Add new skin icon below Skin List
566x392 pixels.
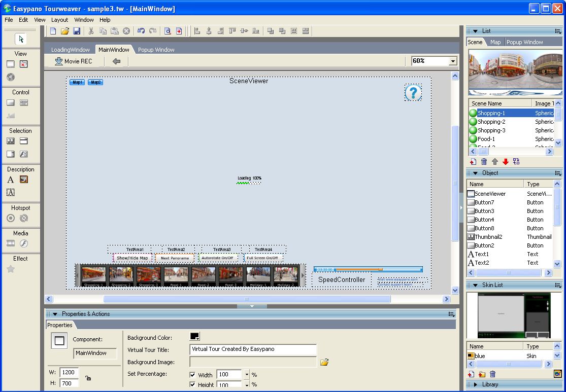471,374
